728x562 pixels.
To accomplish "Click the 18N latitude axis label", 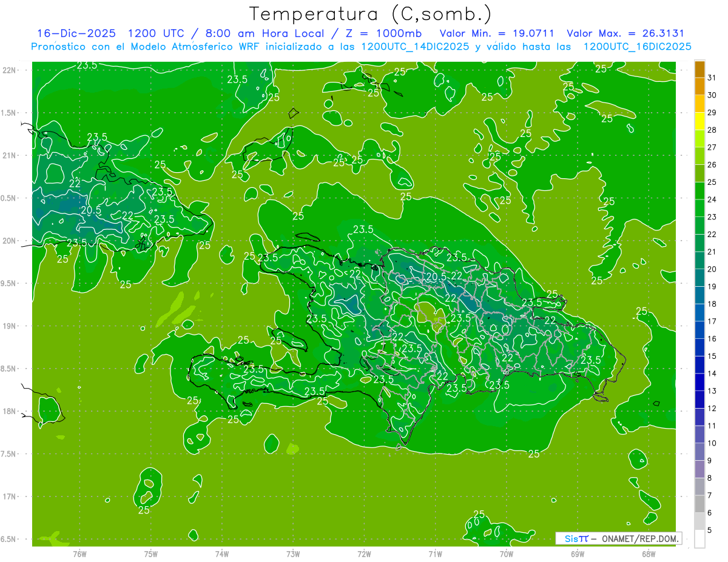I will pos(9,411).
